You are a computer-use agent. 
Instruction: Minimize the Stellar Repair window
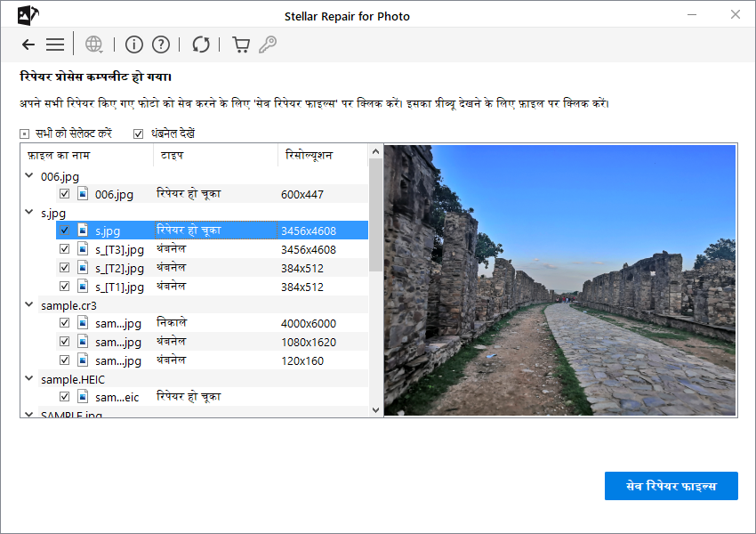(692, 14)
